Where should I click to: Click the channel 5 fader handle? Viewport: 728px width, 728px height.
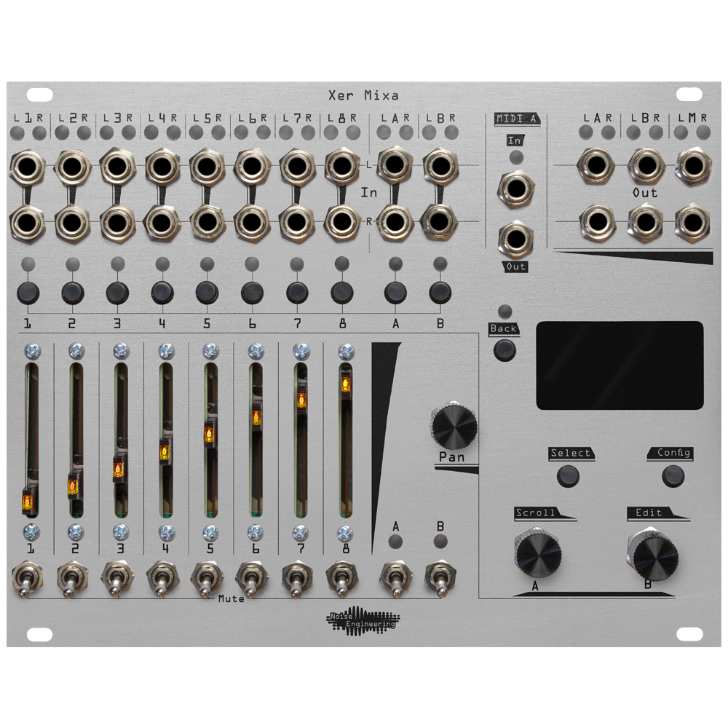coord(210,435)
